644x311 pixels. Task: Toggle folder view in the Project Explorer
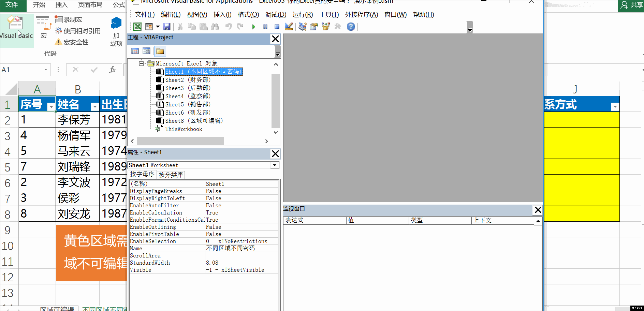[160, 51]
